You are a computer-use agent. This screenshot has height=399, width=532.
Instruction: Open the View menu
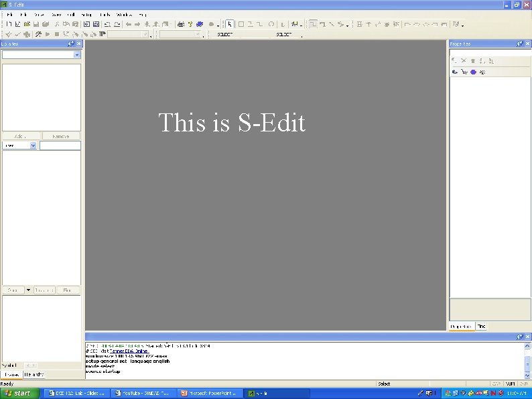tap(39, 15)
